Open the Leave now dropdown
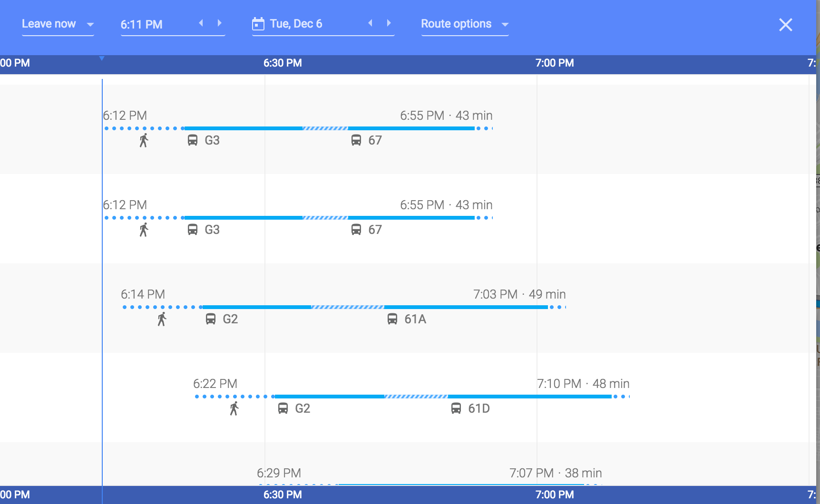 58,24
